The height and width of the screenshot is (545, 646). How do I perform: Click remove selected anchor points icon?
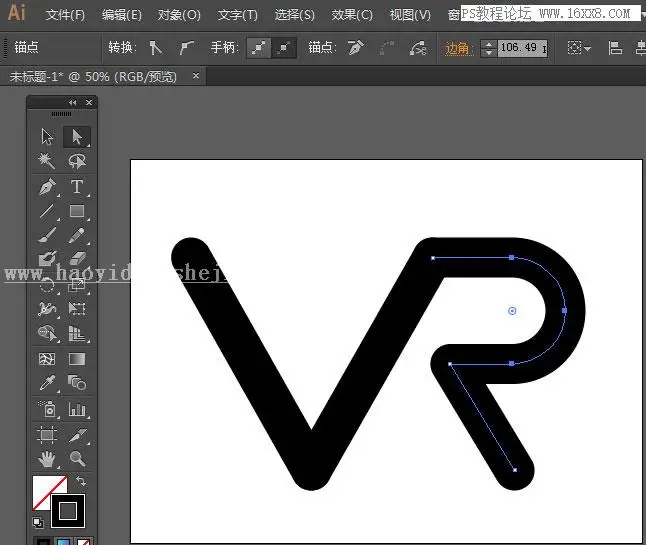(x=356, y=48)
